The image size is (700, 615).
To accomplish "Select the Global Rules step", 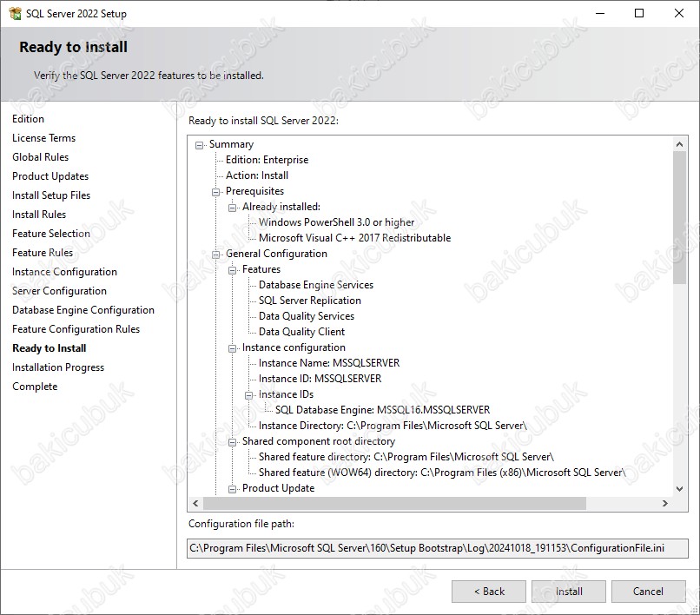I will tap(40, 157).
